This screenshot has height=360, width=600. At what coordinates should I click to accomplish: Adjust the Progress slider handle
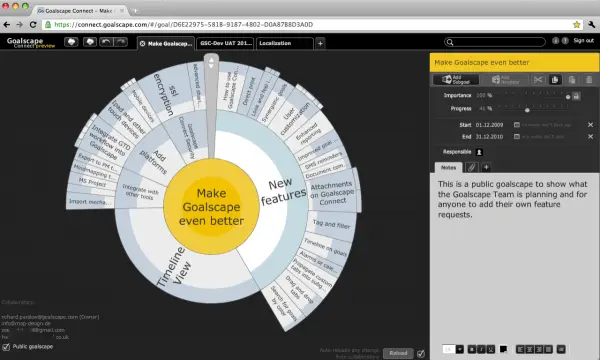(527, 110)
